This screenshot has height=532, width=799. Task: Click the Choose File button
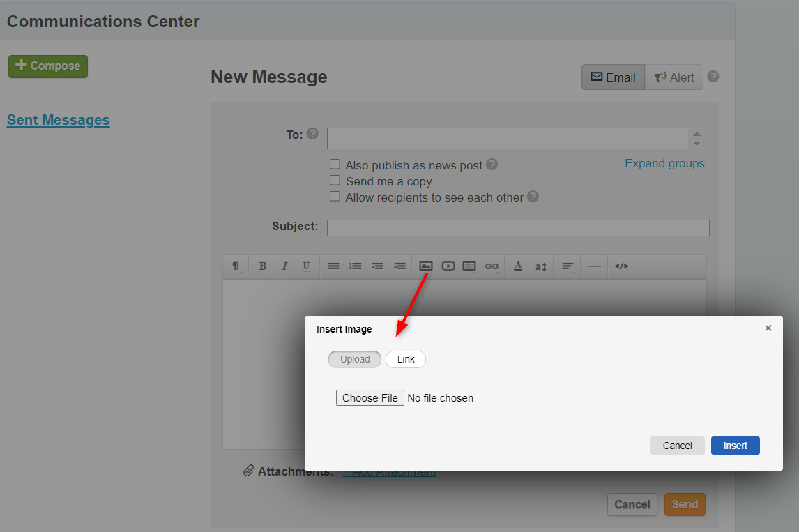370,398
